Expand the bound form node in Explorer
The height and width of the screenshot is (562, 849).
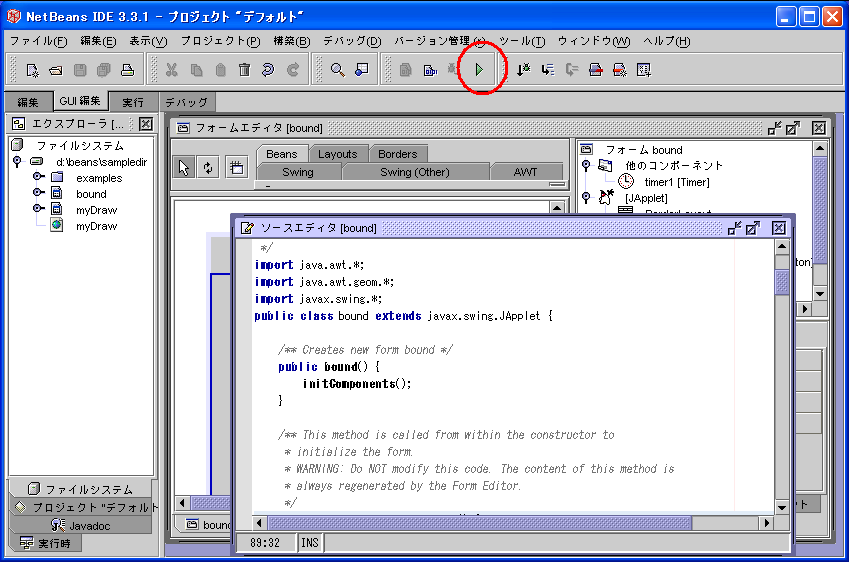tap(38, 192)
